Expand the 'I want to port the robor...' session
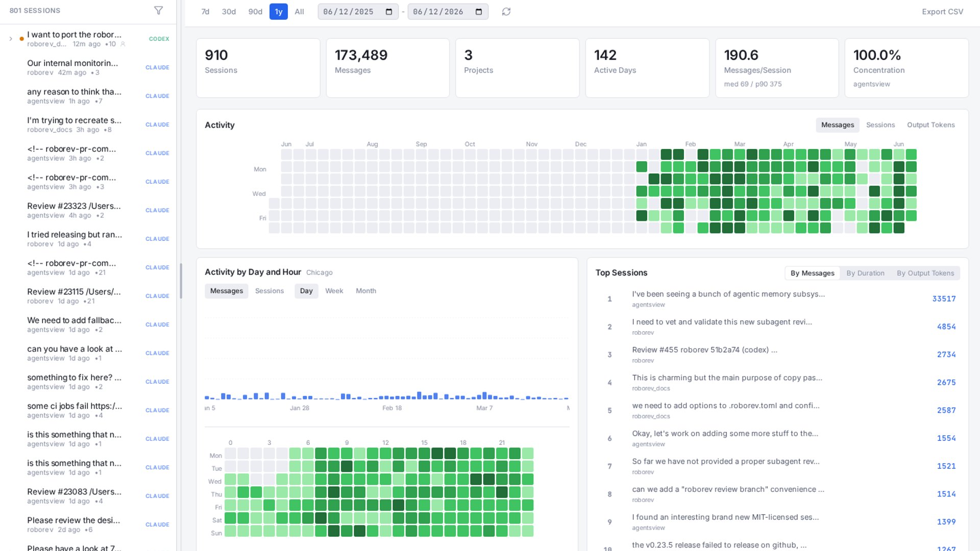980x551 pixels. 11,39
